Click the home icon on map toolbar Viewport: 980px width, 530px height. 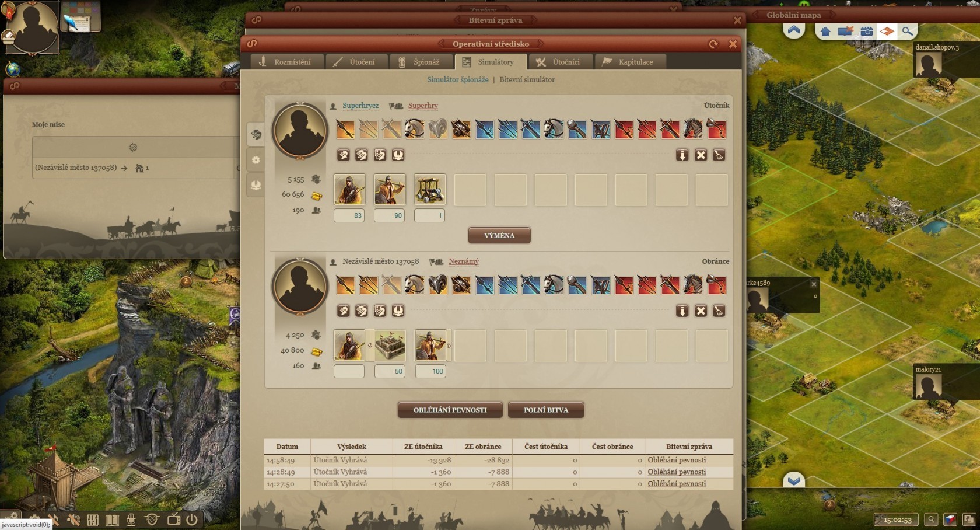(825, 31)
